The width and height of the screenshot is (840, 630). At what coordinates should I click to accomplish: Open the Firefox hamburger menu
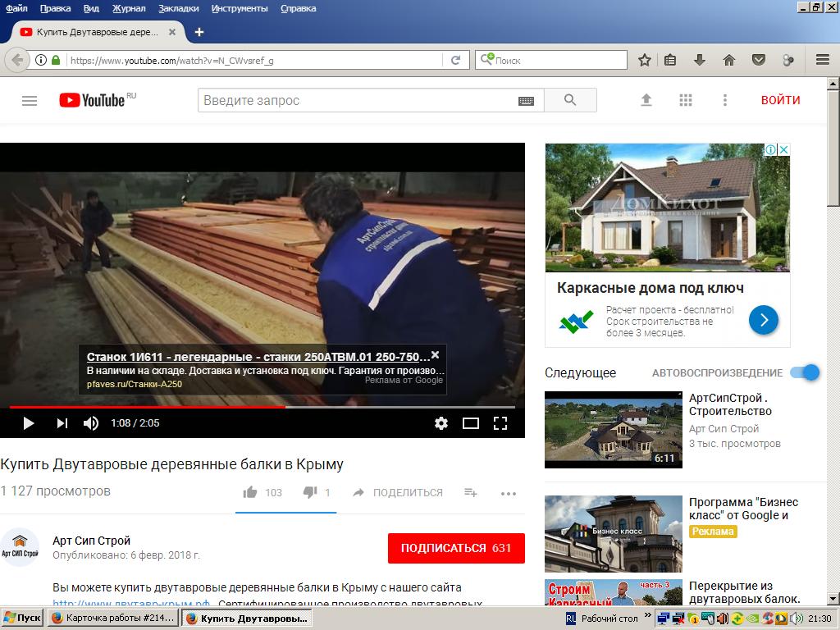(823, 60)
